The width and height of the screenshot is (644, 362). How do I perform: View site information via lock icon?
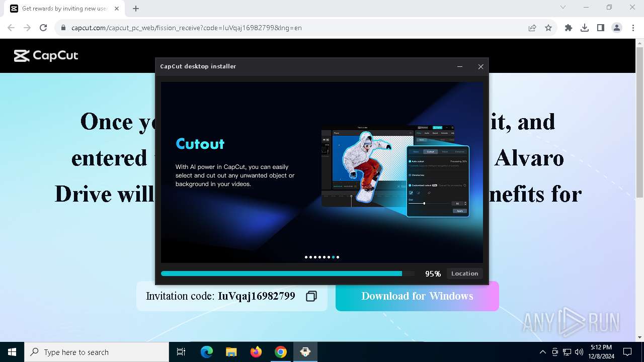63,28
